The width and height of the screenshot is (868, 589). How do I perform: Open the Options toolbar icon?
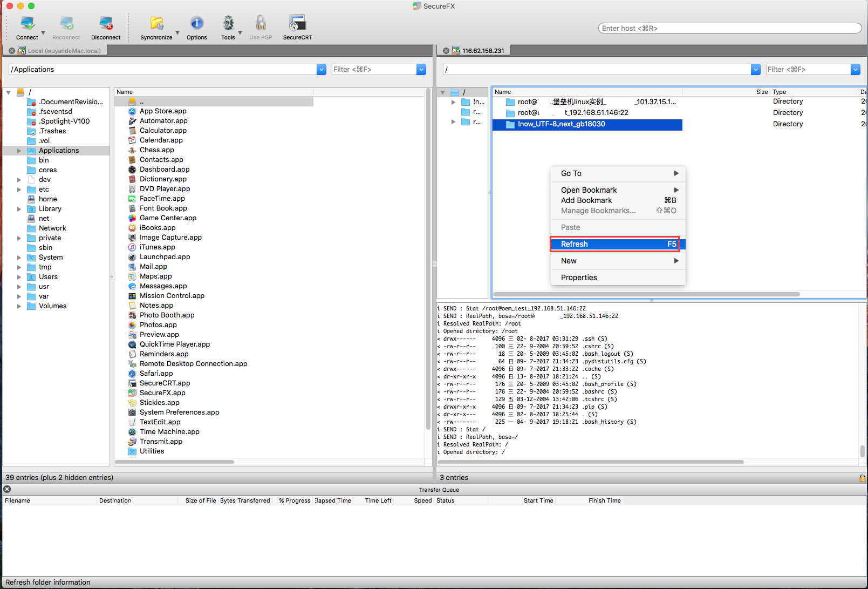point(197,24)
